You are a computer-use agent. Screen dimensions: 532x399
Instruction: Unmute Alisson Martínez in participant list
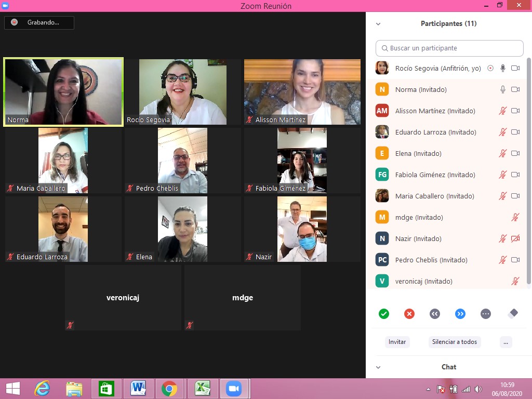(503, 111)
